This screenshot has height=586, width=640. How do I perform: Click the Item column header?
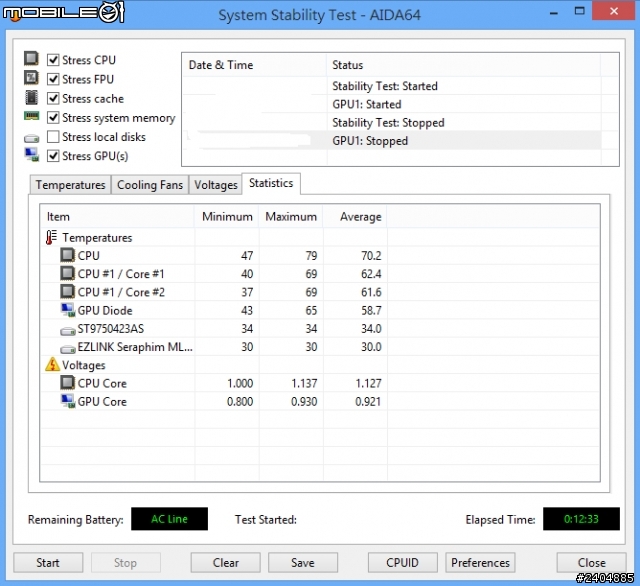coord(118,216)
